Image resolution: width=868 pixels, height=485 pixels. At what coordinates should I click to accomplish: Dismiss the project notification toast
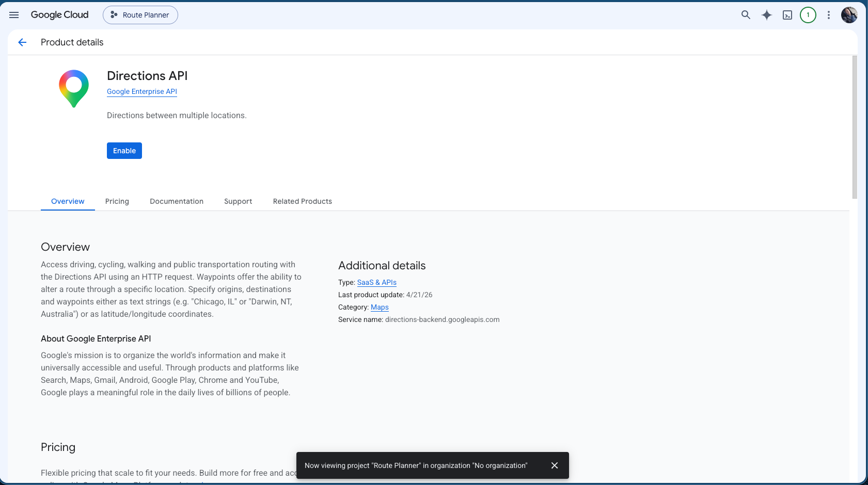click(555, 465)
